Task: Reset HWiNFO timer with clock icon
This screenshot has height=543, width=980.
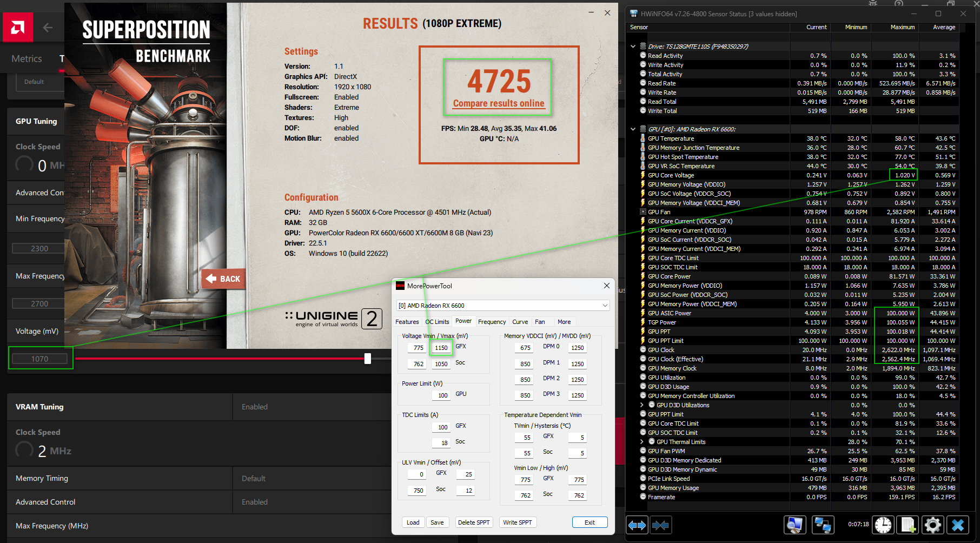Action: [883, 525]
